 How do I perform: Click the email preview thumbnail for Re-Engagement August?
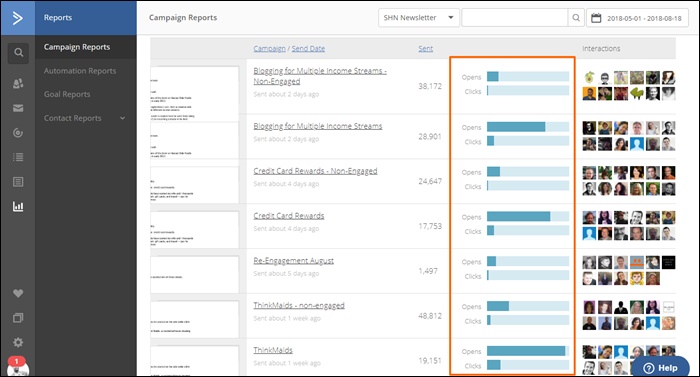194,274
